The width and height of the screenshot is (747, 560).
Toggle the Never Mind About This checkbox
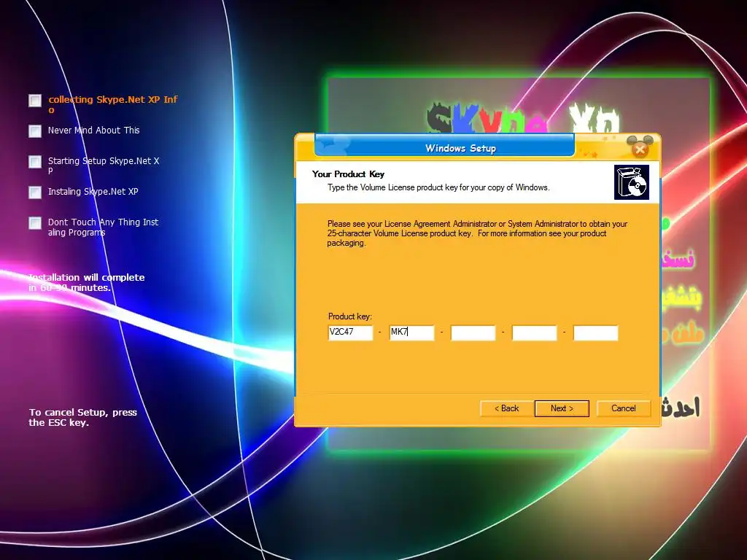35,131
